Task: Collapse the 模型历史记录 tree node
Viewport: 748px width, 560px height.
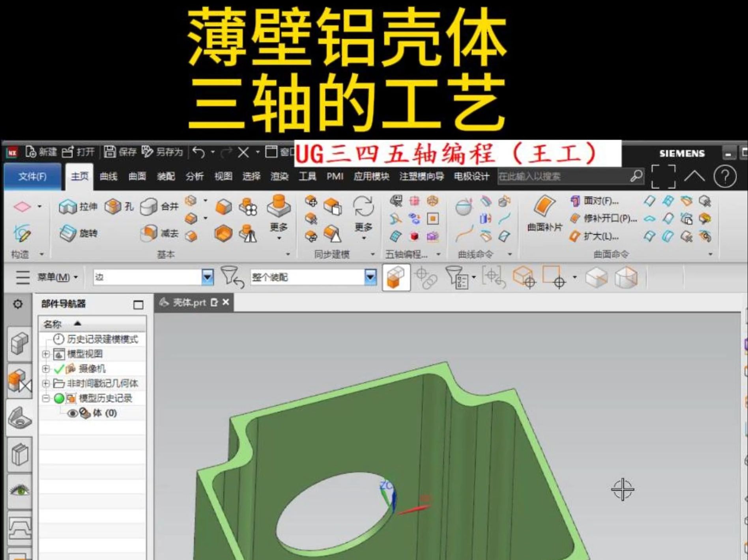Action: click(46, 398)
